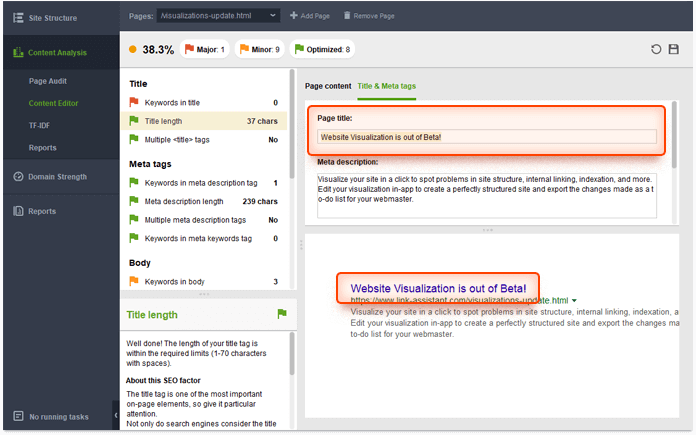696x435 pixels.
Task: Click the Site Structure label
Action: [53, 18]
